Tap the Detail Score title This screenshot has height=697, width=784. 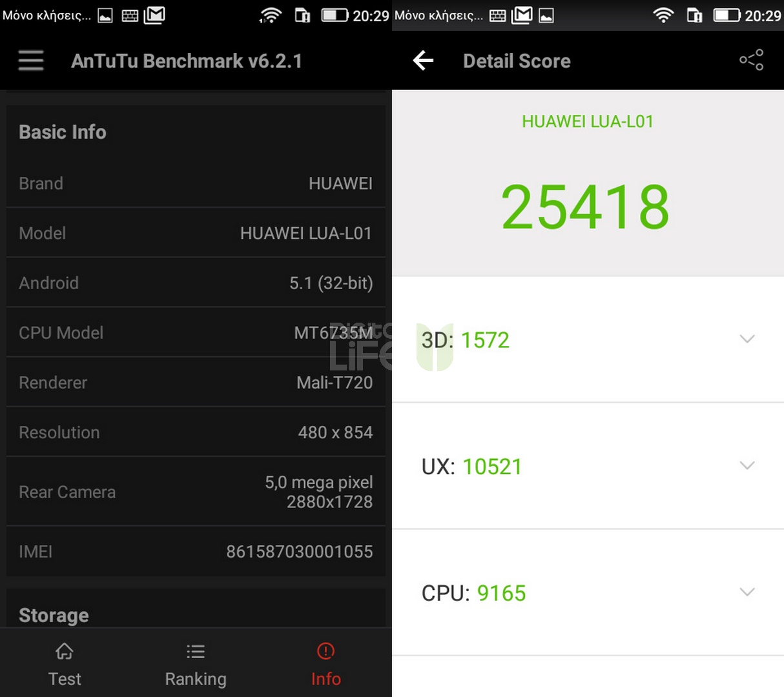pyautogui.click(x=517, y=61)
